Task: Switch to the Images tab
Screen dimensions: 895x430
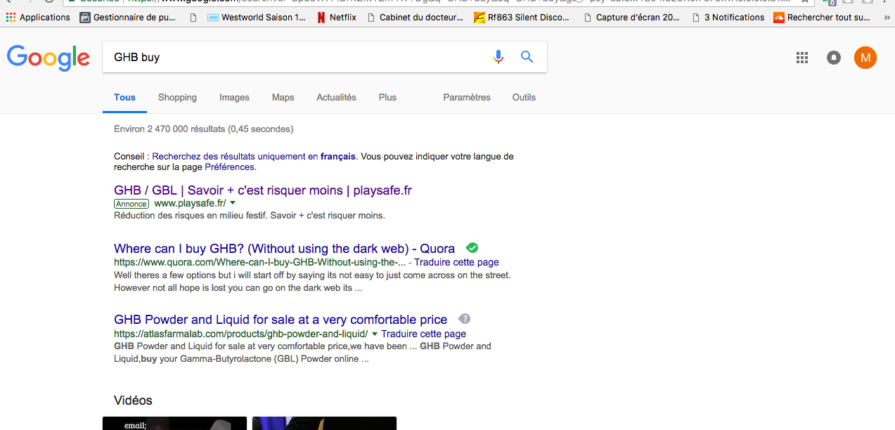Action: pyautogui.click(x=234, y=98)
